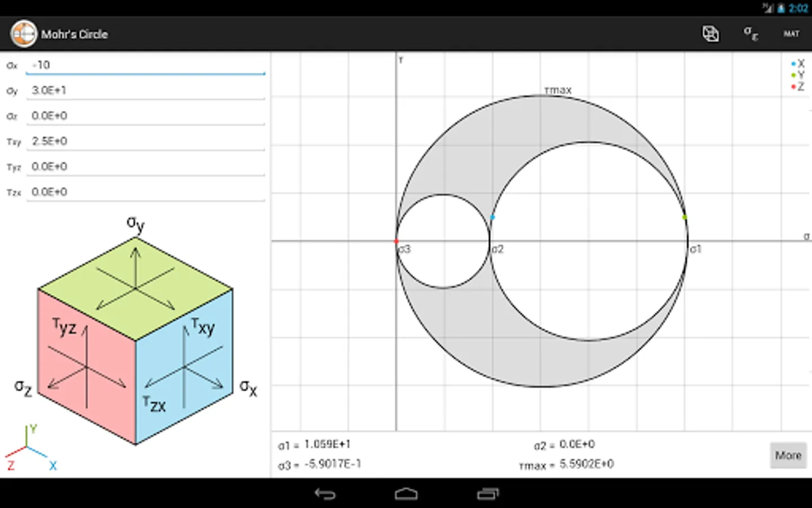Tap the Android home button

pos(406,494)
